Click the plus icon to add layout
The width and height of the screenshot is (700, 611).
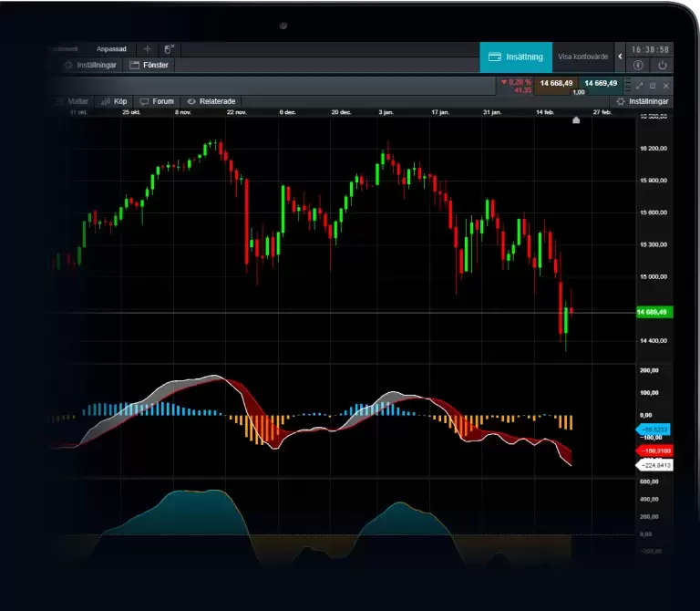148,49
